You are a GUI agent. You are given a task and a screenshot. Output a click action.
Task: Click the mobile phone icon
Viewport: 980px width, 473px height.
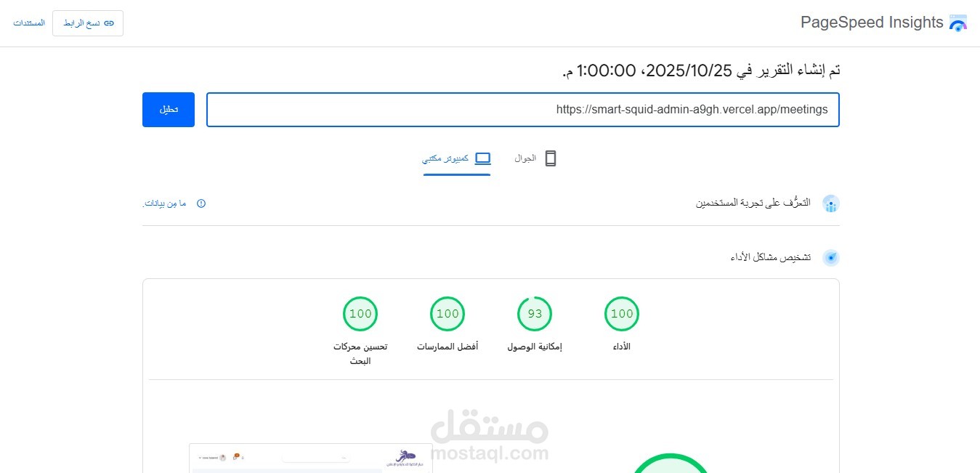[x=551, y=158]
